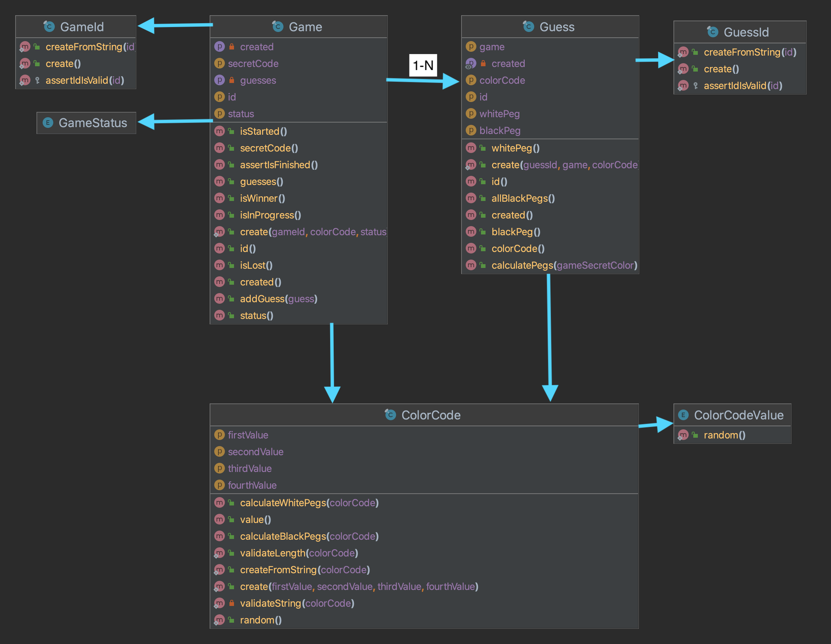The image size is (831, 644).
Task: Click the class icon beside GuessId title
Action: pyautogui.click(x=713, y=32)
